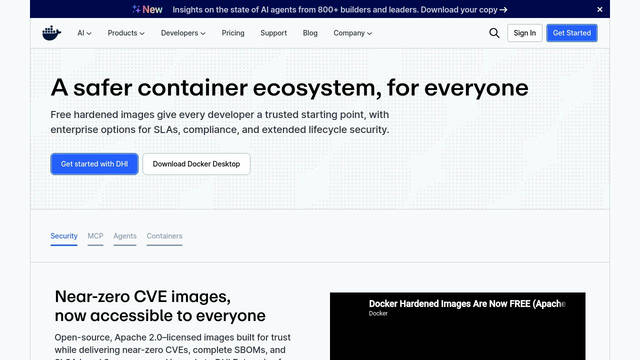The image size is (640, 360).
Task: Dismiss the announcement banner with X
Action: point(600,9)
